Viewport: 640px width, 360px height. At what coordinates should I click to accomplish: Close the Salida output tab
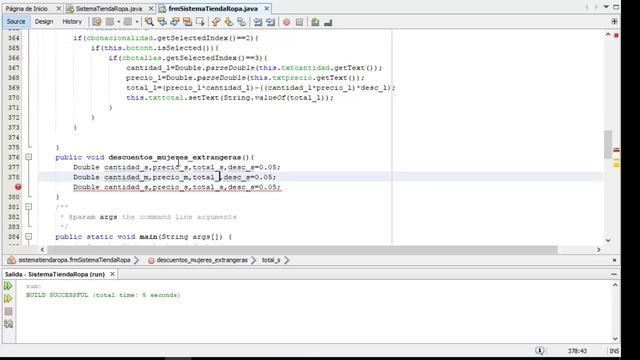(112, 274)
